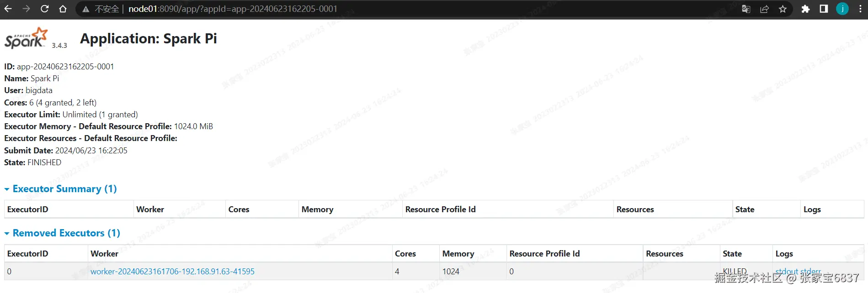Collapse the Removed Executors section
Viewport: 868px width, 293px height.
pyautogui.click(x=62, y=233)
